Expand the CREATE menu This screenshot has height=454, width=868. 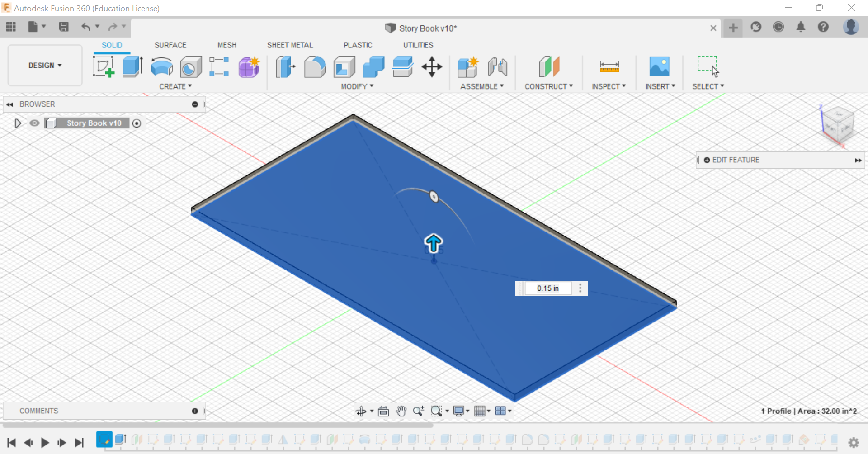175,86
